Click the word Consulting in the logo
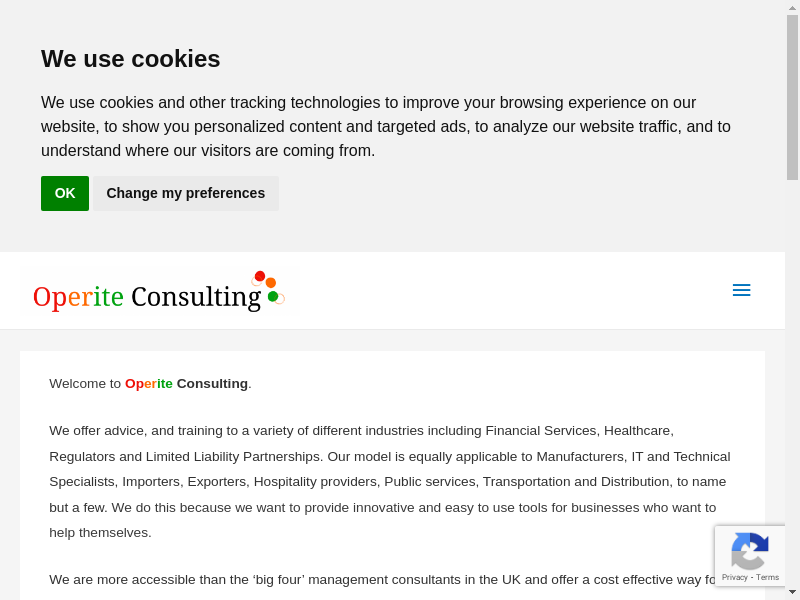Viewport: 800px width, 600px height. 196,297
